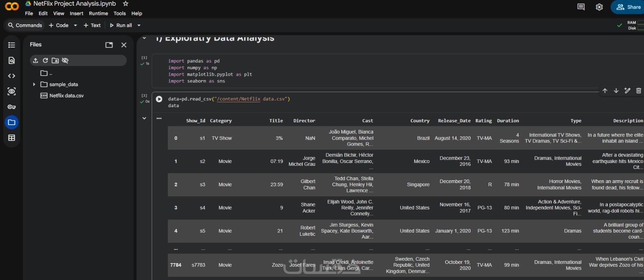Open the Insert menu
Viewport: 644px width, 280px height.
[76, 13]
